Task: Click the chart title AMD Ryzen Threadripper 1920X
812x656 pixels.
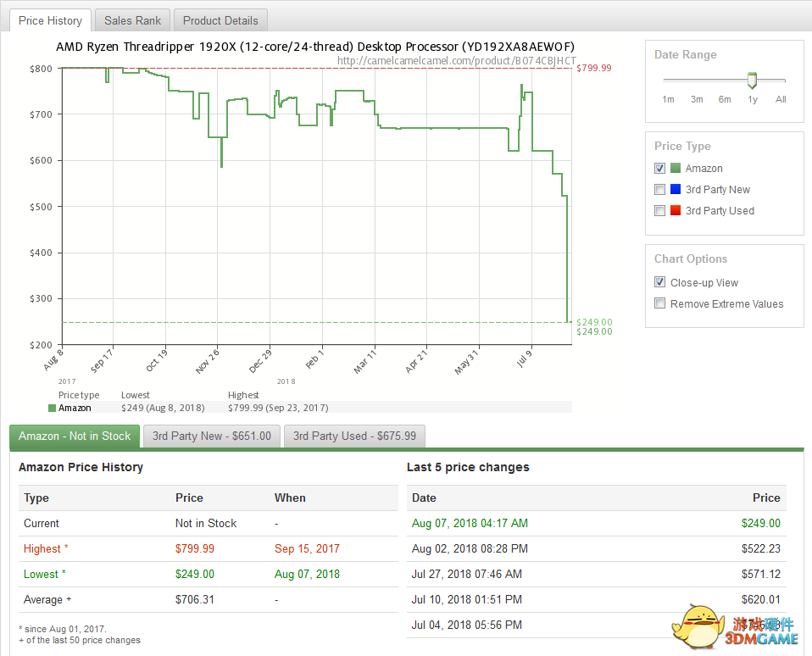Action: [315, 47]
